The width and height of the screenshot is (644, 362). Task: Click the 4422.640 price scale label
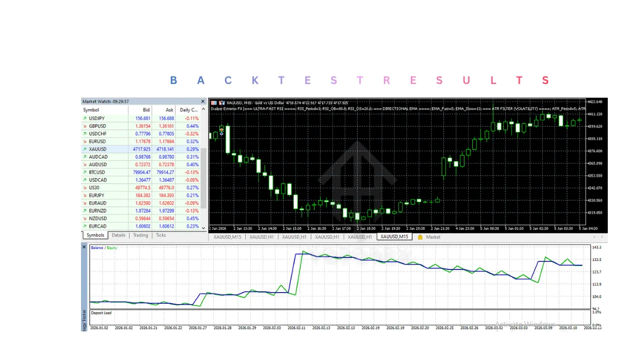coord(595,102)
